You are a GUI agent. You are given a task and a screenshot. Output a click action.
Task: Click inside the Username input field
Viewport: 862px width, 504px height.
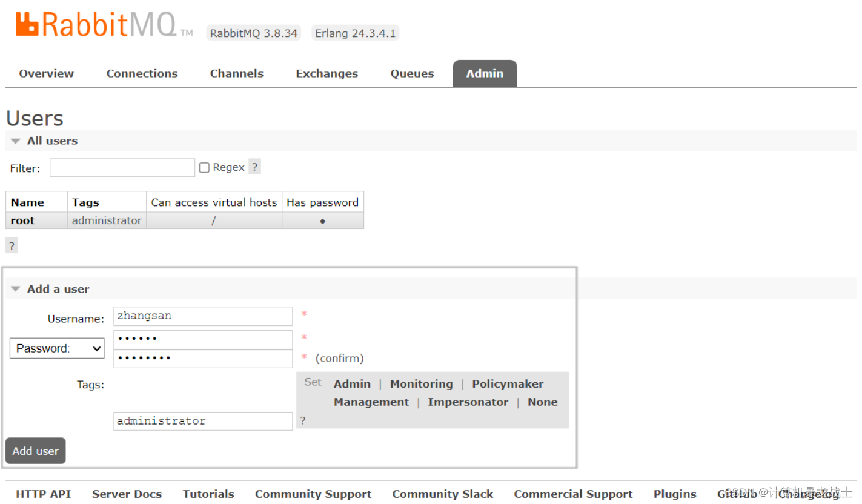202,316
